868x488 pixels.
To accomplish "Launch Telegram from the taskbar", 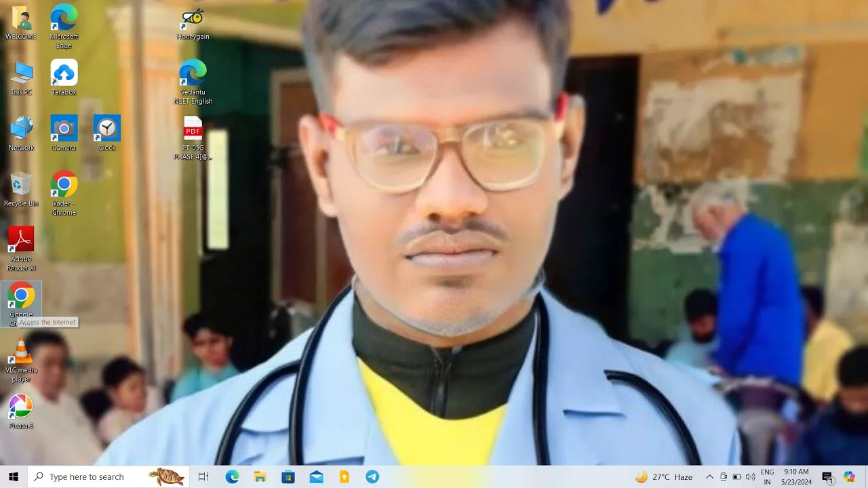I will 372,477.
